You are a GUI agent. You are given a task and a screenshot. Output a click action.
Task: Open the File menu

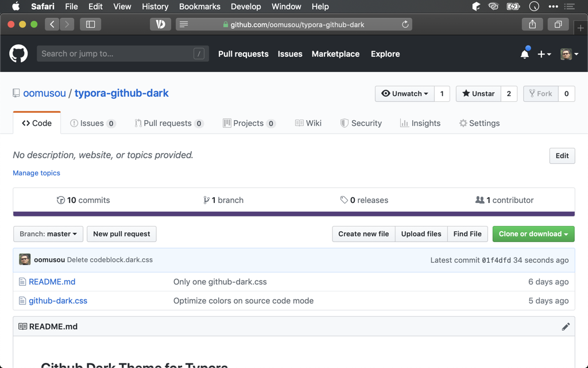coord(71,6)
